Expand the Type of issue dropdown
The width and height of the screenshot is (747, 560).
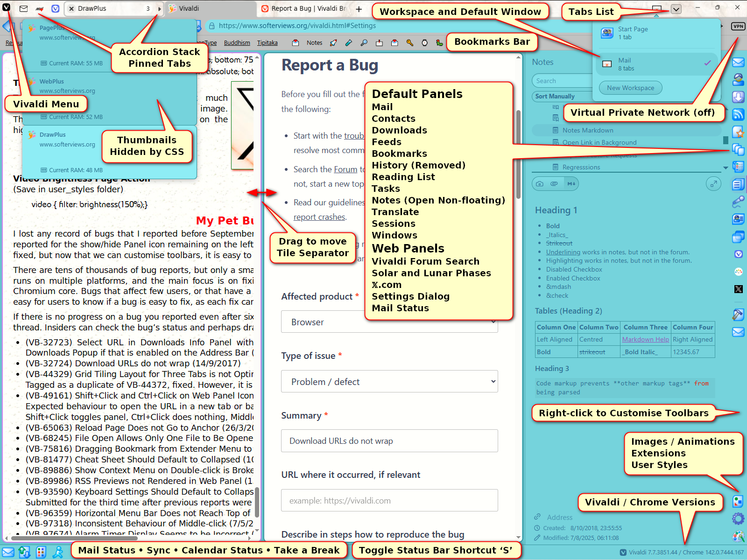pyautogui.click(x=389, y=382)
